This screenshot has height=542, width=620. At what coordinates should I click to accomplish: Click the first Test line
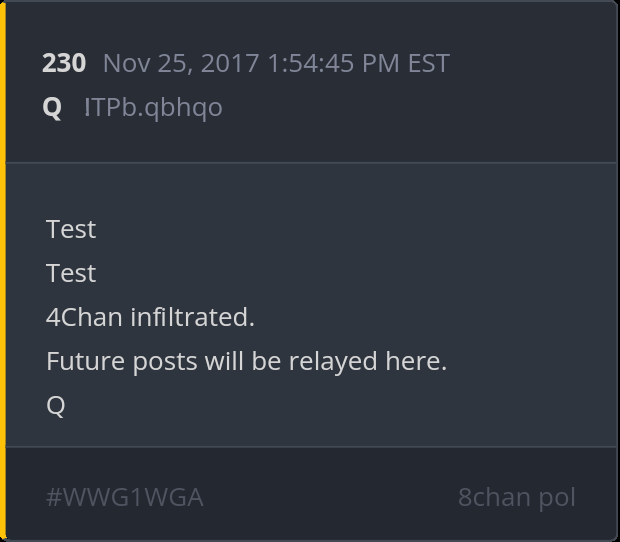pos(71,229)
